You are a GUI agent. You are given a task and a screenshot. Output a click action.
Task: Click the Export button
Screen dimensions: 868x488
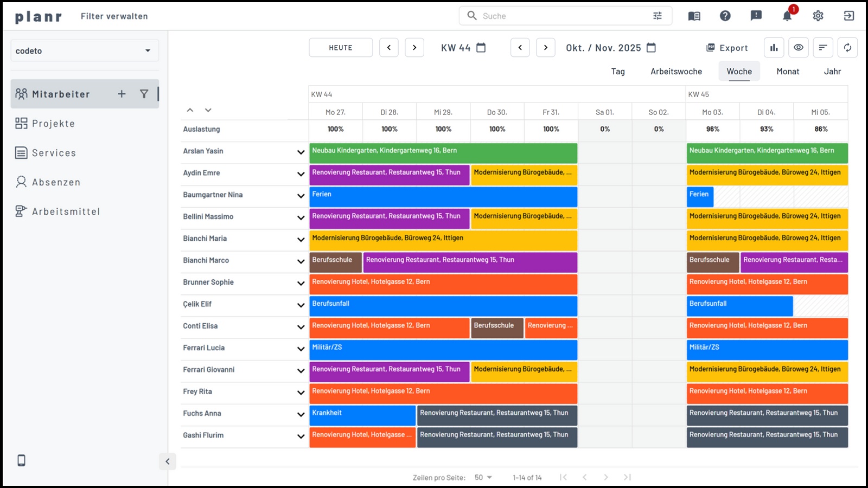(x=727, y=48)
